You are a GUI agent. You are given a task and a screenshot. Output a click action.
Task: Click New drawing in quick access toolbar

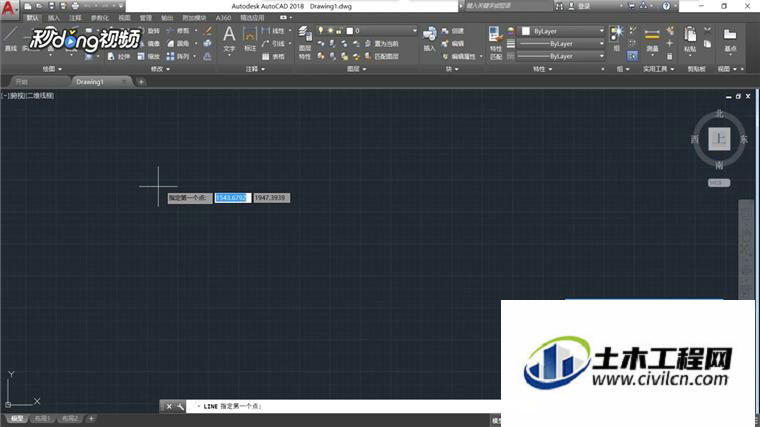tap(28, 6)
